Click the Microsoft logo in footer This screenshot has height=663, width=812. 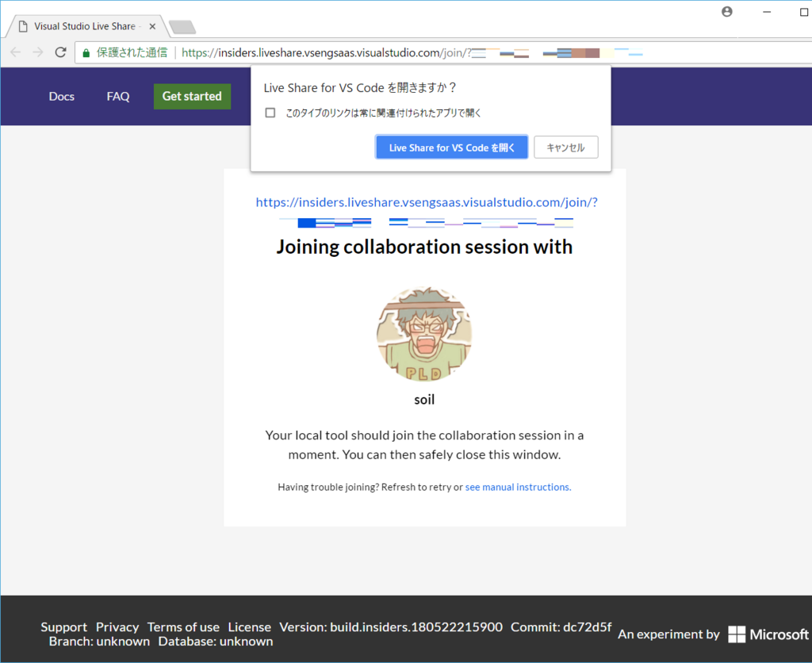pos(768,634)
